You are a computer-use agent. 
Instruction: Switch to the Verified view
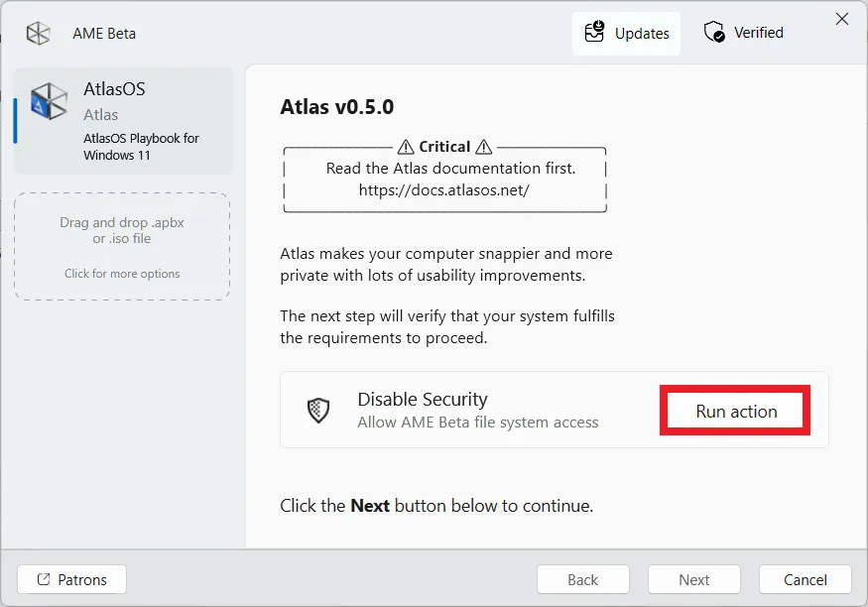pyautogui.click(x=743, y=32)
